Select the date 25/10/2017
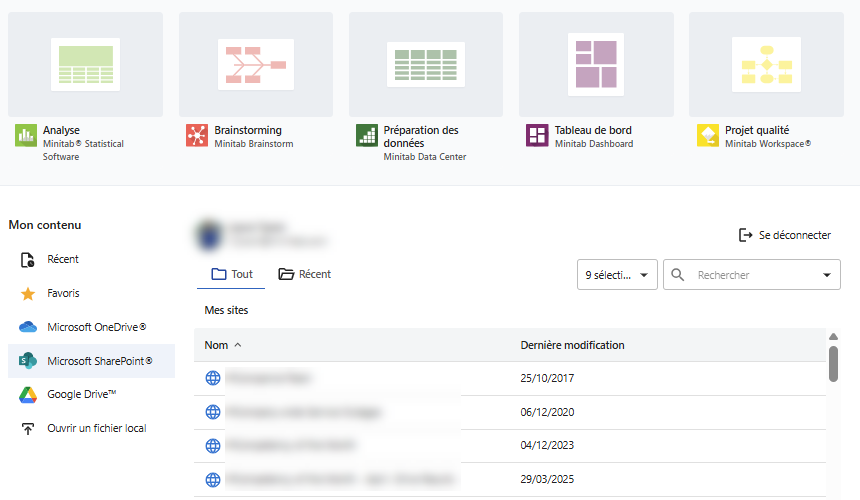860x500 pixels. point(547,378)
